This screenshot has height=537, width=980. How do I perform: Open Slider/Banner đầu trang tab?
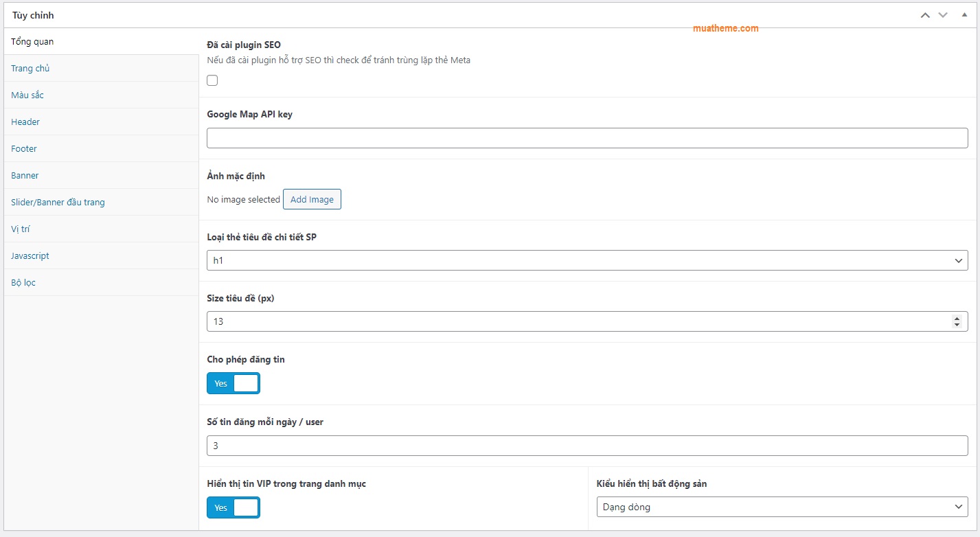point(58,203)
